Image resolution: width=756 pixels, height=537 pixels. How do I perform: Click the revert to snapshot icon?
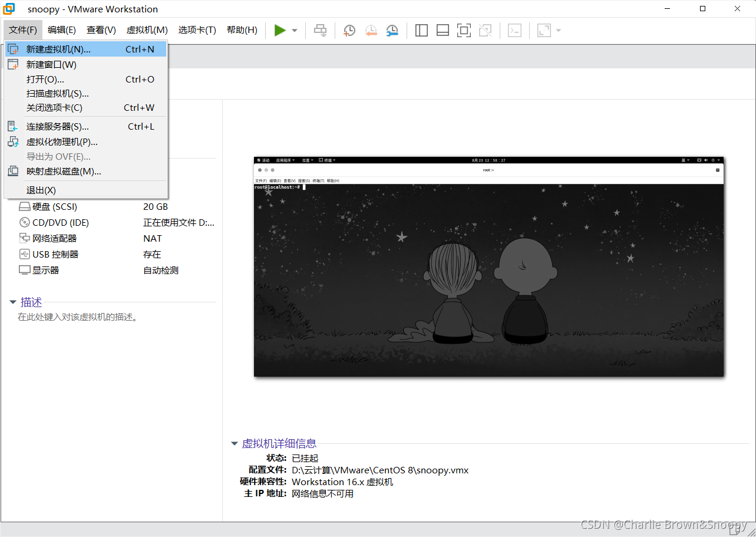371,30
